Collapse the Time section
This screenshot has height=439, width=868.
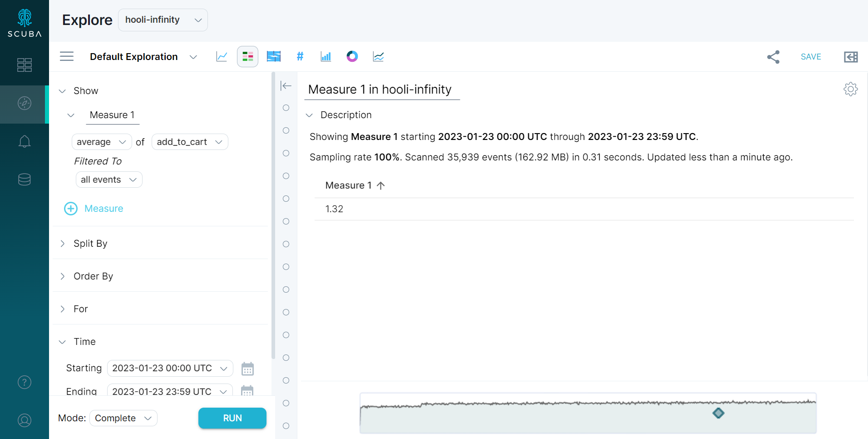tap(63, 342)
